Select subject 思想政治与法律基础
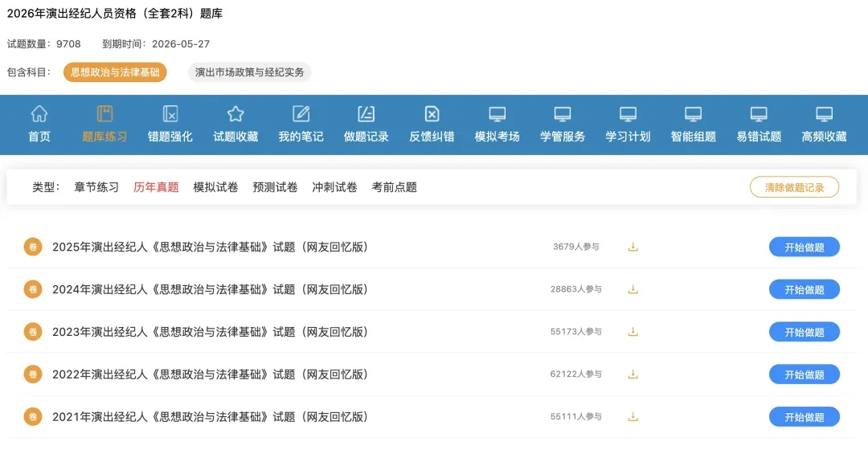The width and height of the screenshot is (868, 458). [115, 72]
